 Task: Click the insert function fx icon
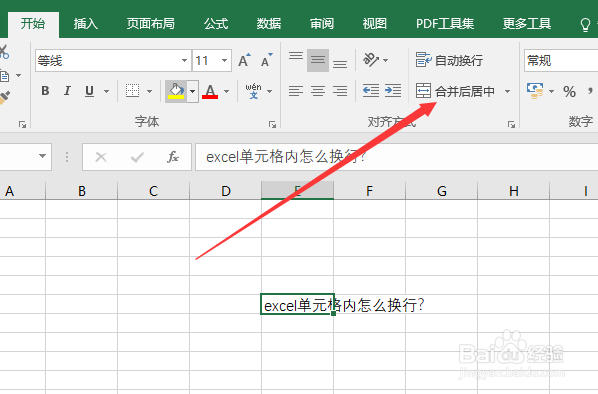tap(173, 157)
